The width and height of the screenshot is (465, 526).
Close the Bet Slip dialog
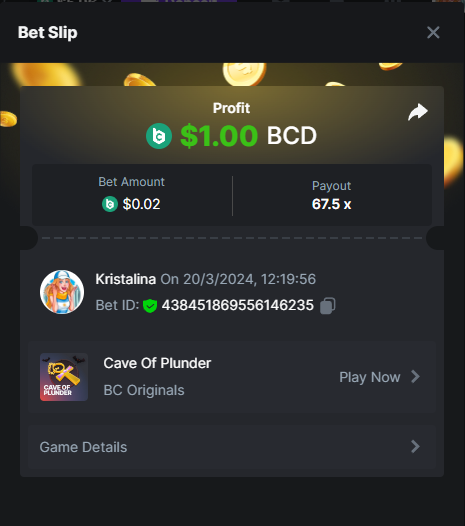[x=433, y=33]
